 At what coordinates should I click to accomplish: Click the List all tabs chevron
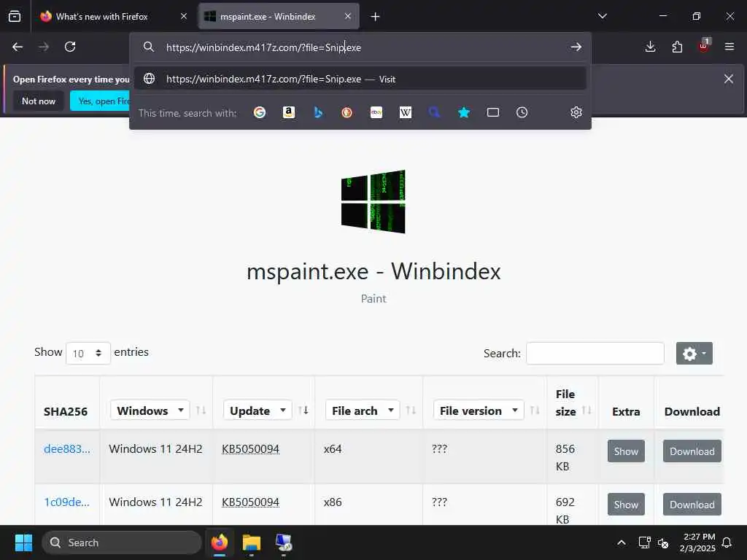(x=602, y=16)
